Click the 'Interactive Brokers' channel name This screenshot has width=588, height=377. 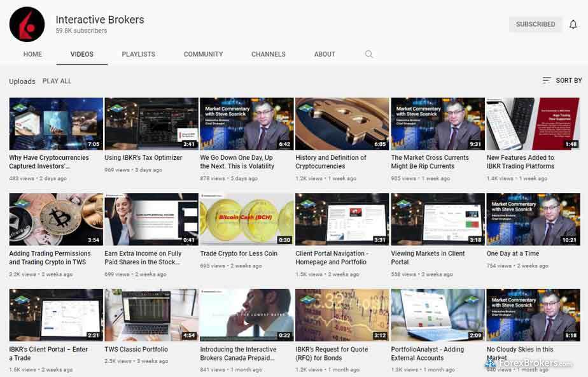pyautogui.click(x=100, y=20)
